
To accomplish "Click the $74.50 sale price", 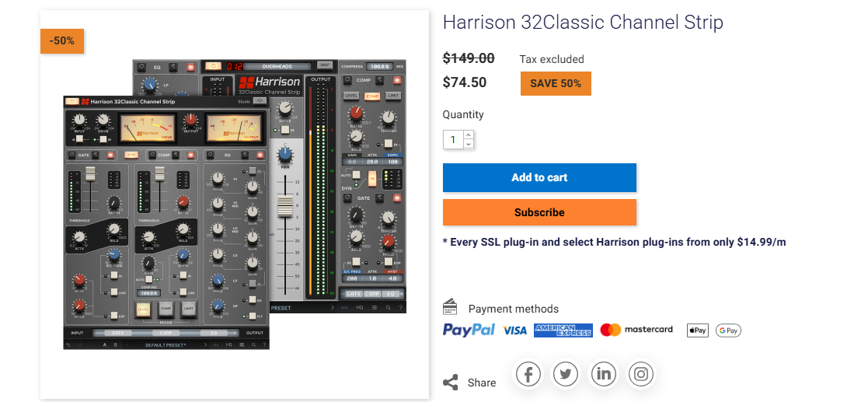I will tap(465, 82).
